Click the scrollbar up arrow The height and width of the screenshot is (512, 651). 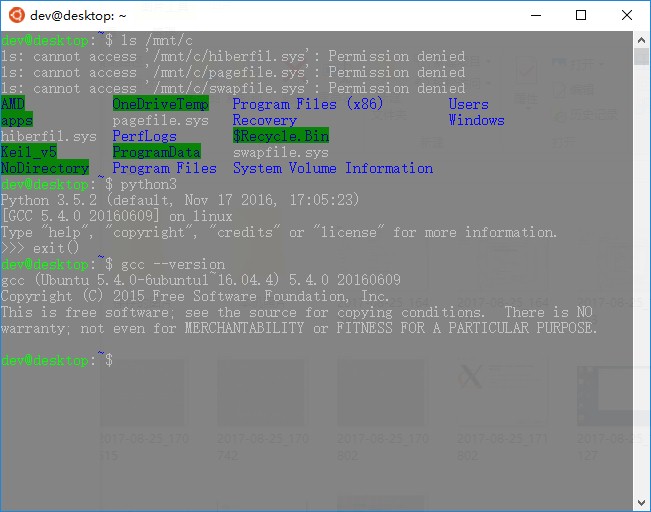(642, 39)
